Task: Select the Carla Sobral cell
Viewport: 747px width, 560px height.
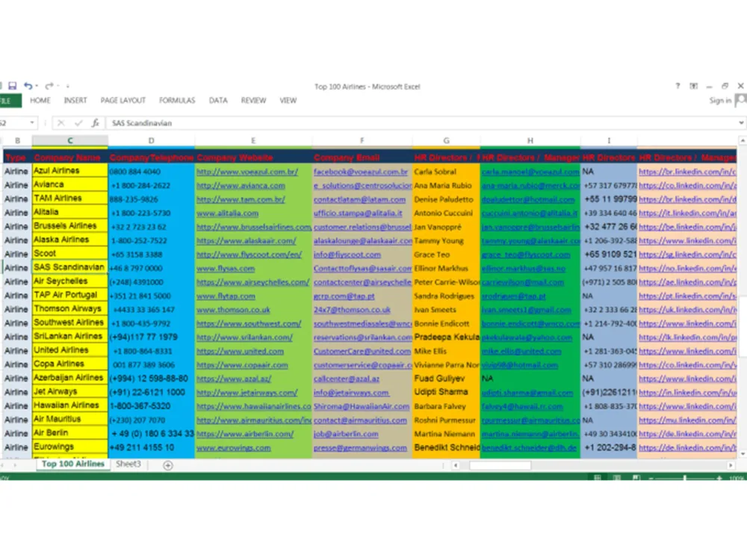Action: pos(446,172)
